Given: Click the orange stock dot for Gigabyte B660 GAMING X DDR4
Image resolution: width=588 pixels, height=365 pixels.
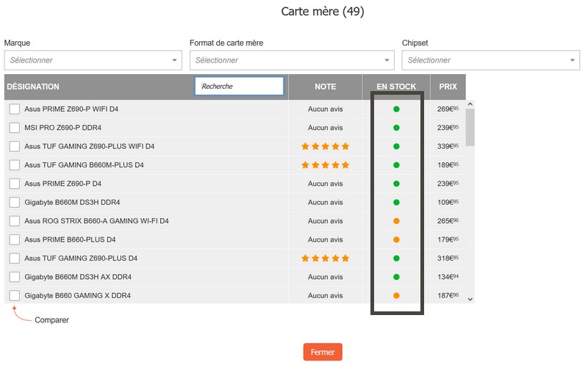Looking at the screenshot, I should click(x=396, y=296).
